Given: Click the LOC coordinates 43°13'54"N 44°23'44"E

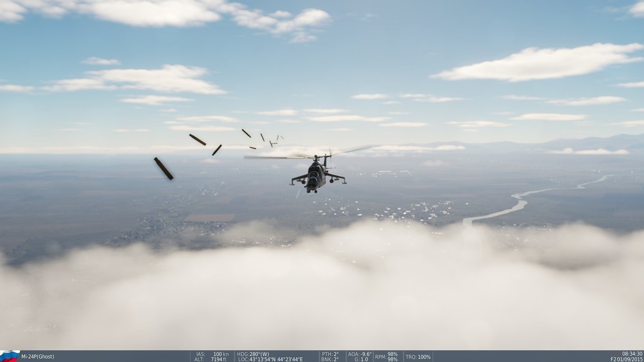Looking at the screenshot, I should [270, 359].
